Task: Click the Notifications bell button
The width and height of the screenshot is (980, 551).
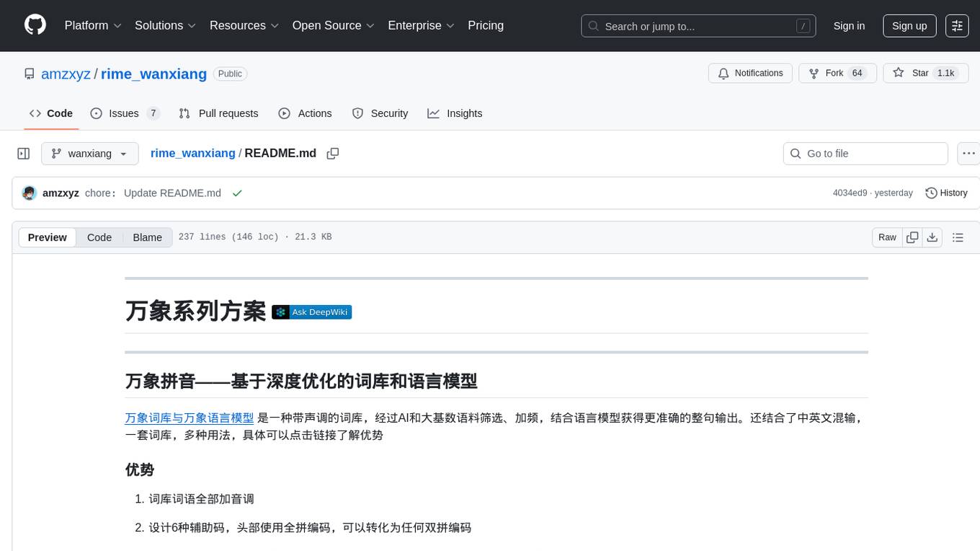Action: [x=750, y=73]
